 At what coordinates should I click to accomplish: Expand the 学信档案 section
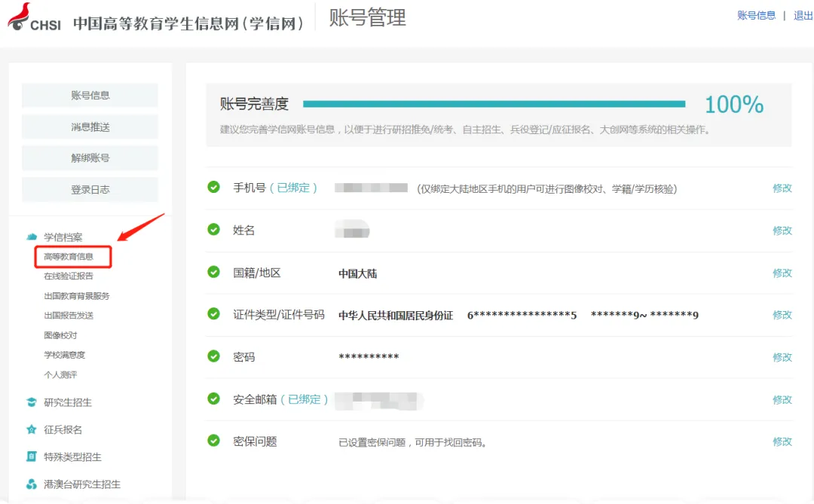coord(63,237)
